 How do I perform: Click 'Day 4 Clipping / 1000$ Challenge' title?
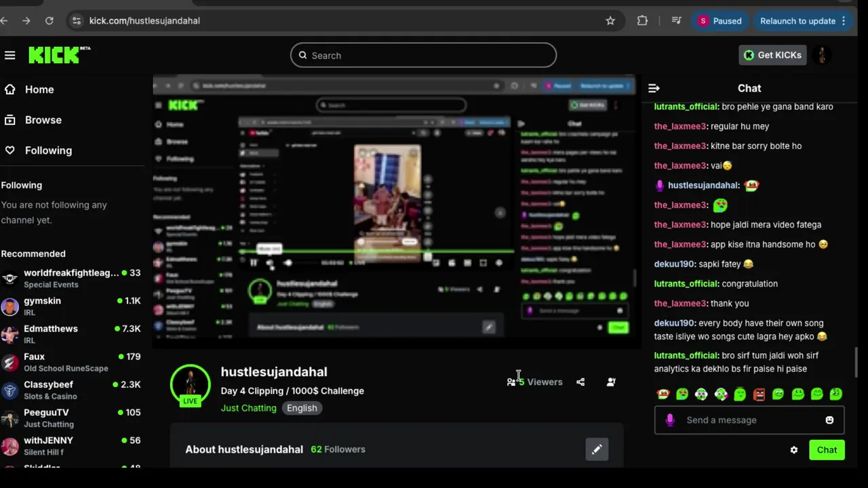[x=292, y=391]
